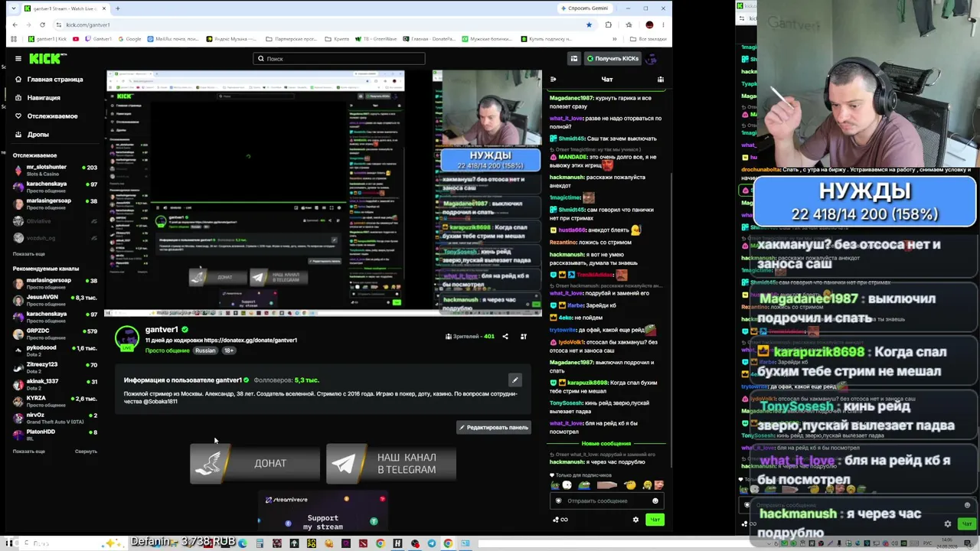
Task: Click Редактировать панель button
Action: tap(494, 428)
